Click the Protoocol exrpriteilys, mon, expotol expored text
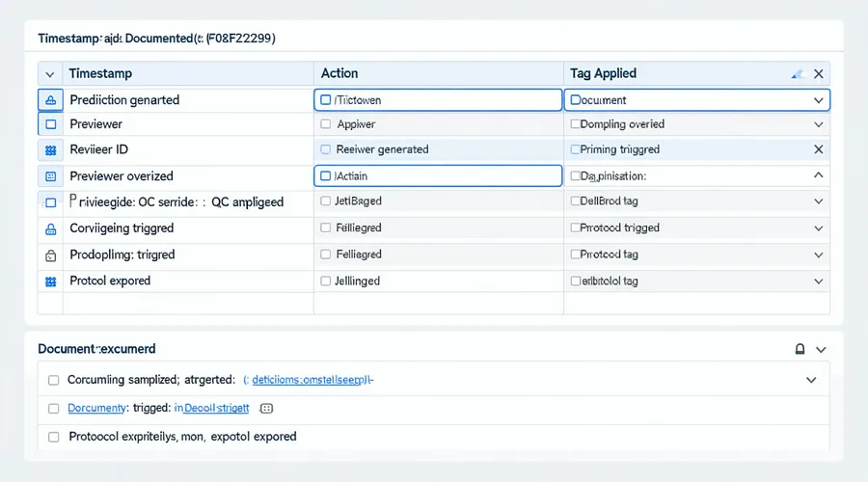Viewport: 868px width, 482px height. point(182,437)
